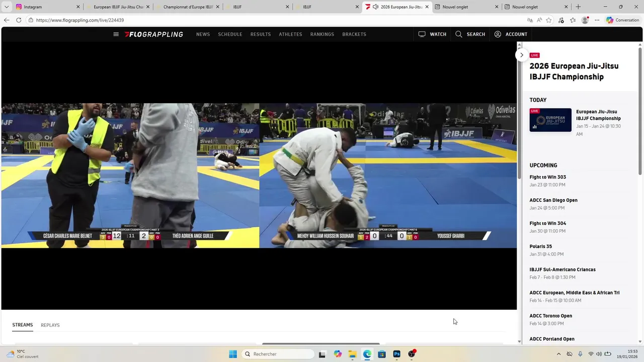
Task: Open the Results menu
Action: tap(261, 34)
